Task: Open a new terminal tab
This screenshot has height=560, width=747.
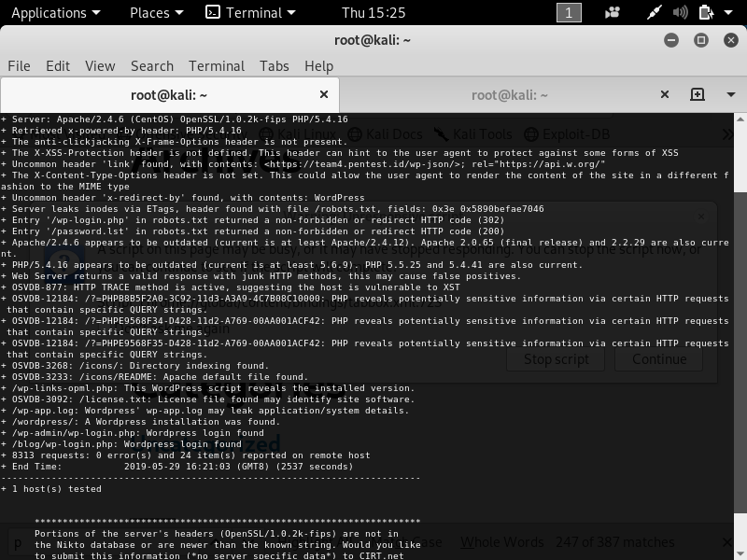Action: [x=698, y=94]
